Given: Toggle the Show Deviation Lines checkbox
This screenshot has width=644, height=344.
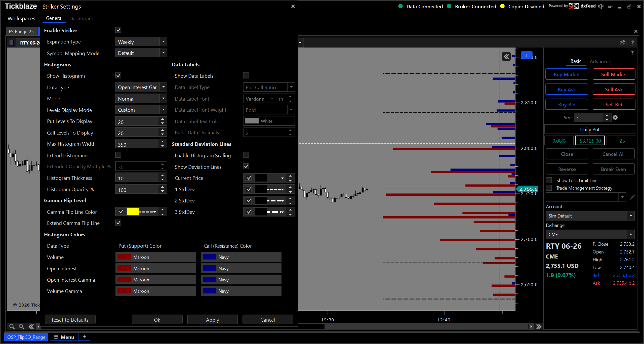Looking at the screenshot, I should pos(246,166).
